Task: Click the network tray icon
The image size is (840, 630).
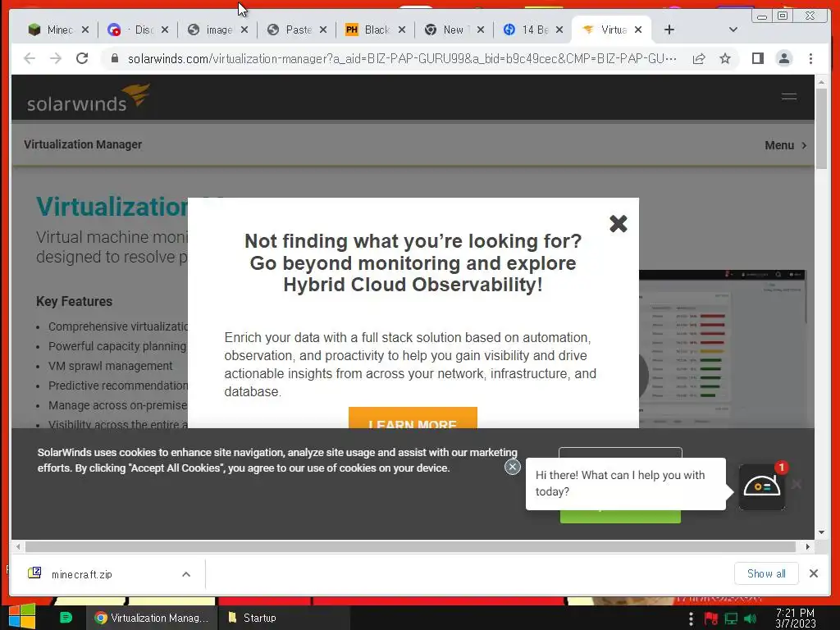Action: [x=731, y=619]
